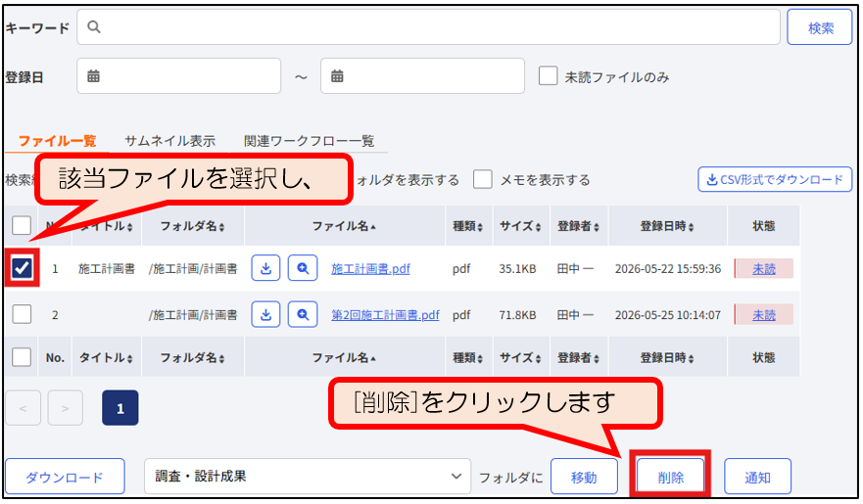Click the ダウンロード button

tap(65, 477)
